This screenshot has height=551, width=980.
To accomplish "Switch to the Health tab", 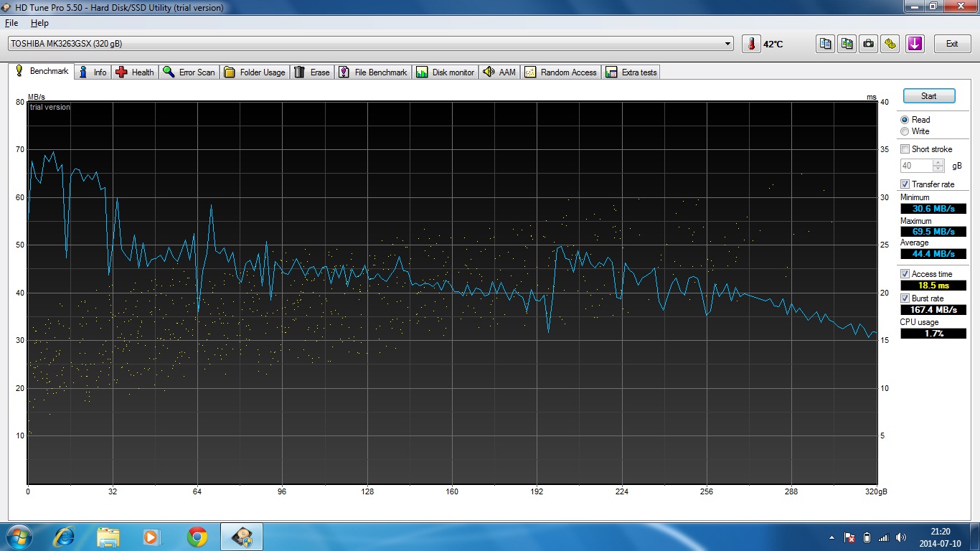I will pos(135,72).
